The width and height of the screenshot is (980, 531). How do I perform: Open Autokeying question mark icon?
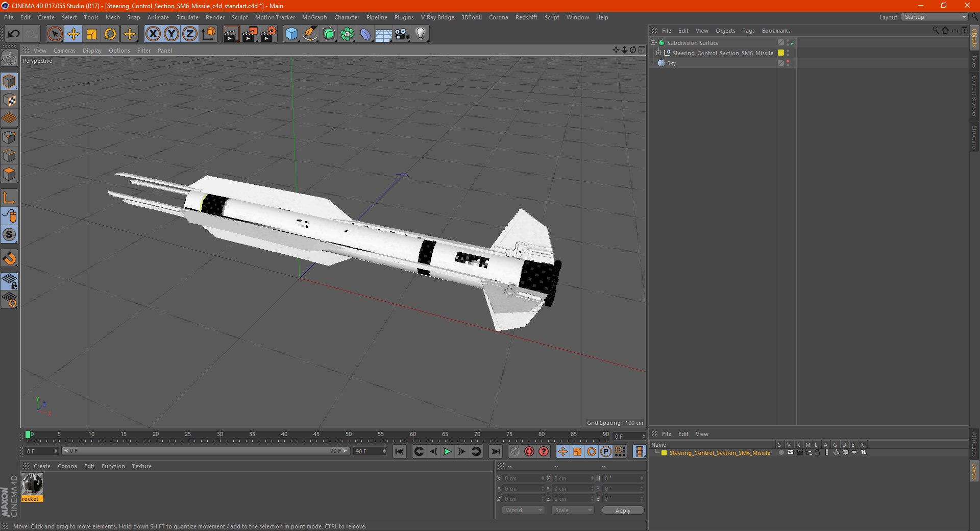pos(544,451)
